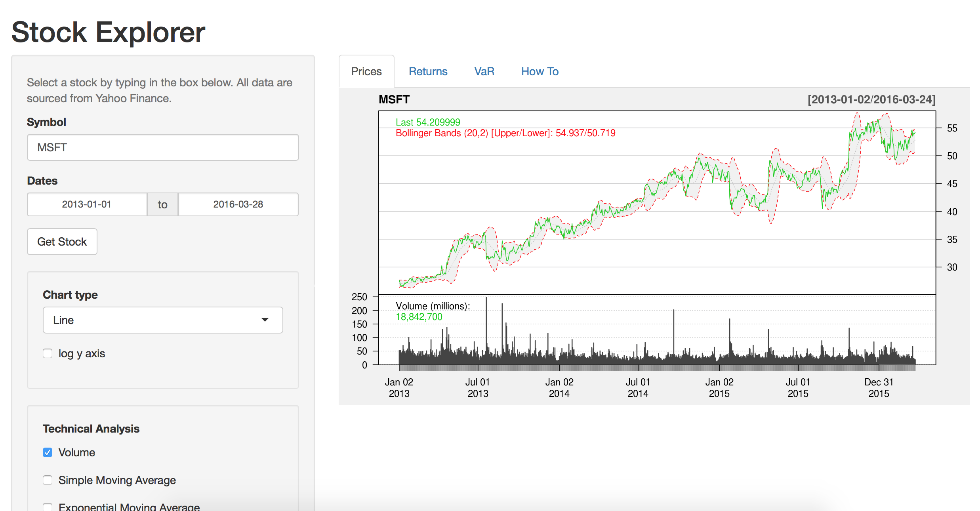This screenshot has height=511, width=980.
Task: Click the start date field 2013-01-01
Action: pos(87,204)
